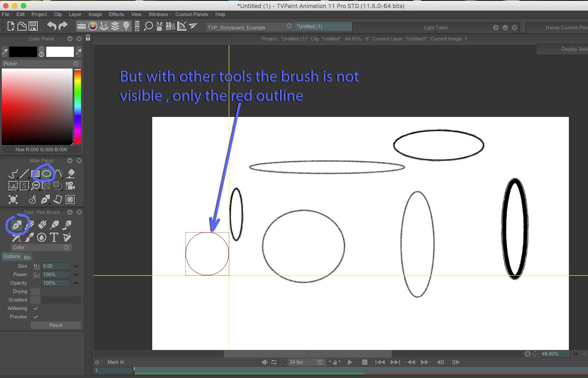Close the TVP_Storyboard_Example tab
Viewport: 588px width, 378px height.
(289, 26)
